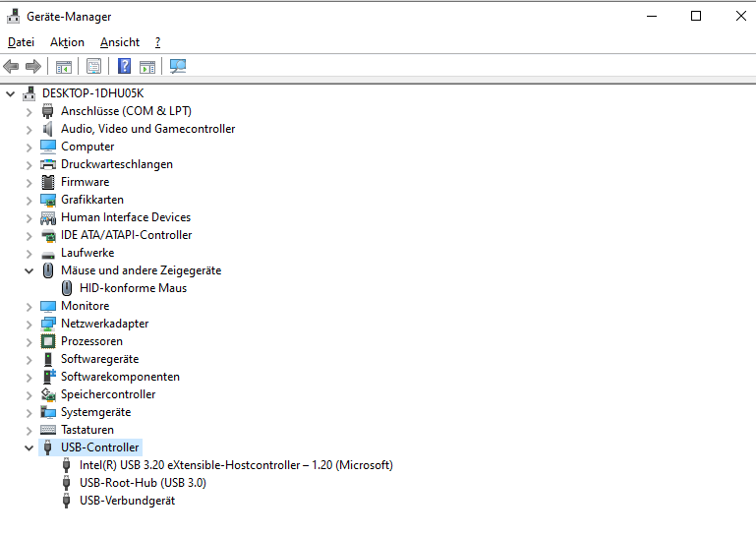Screen dimensions: 756x536
Task: Click the Back arrow in the toolbar
Action: point(11,66)
